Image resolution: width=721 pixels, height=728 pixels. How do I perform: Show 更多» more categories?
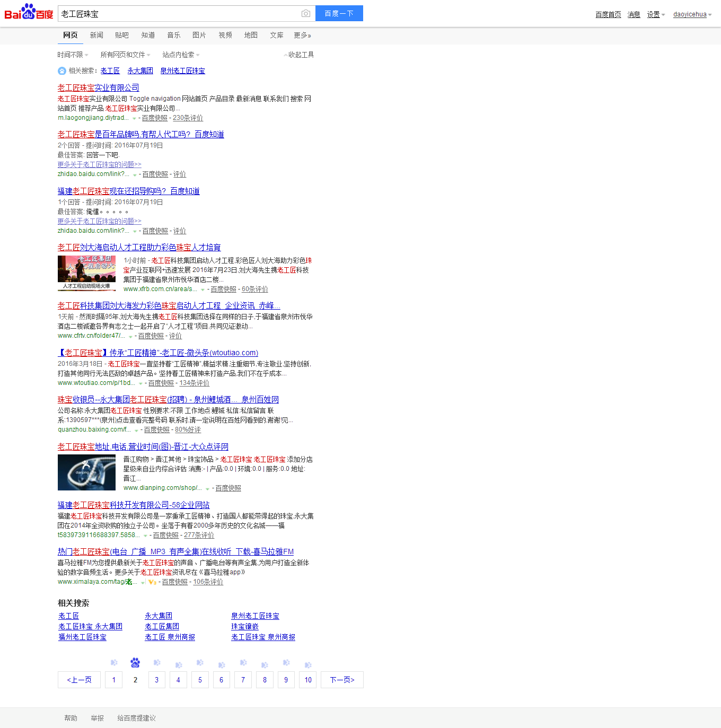303,35
